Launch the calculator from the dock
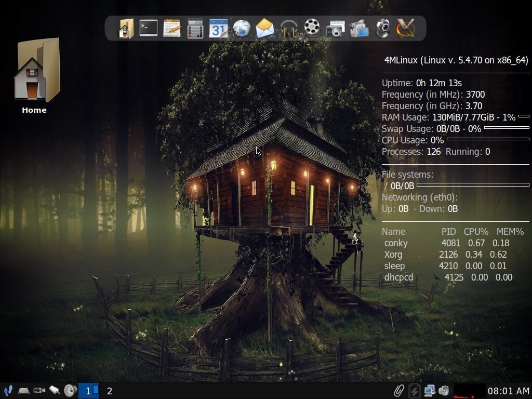Screen dimensions: 532x399 pos(195,28)
